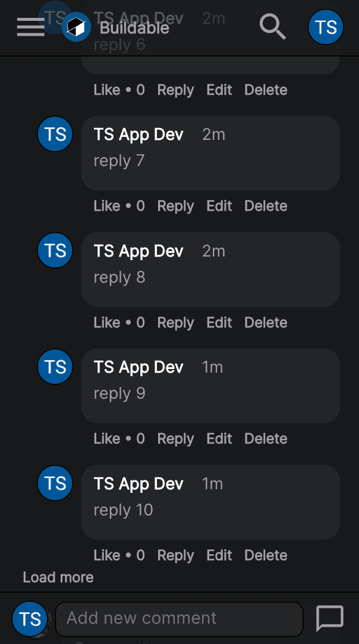Open the hamburger navigation menu
Screen dimensions: 359x644
click(x=31, y=27)
